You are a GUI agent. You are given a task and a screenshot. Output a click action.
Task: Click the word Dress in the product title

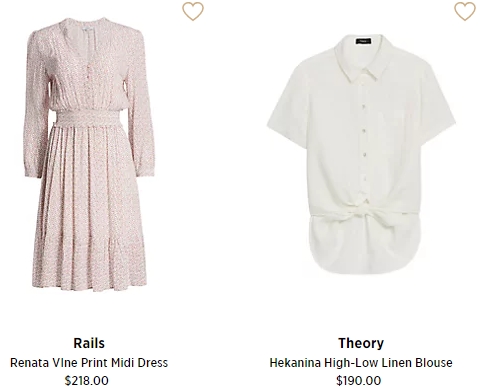point(153,362)
